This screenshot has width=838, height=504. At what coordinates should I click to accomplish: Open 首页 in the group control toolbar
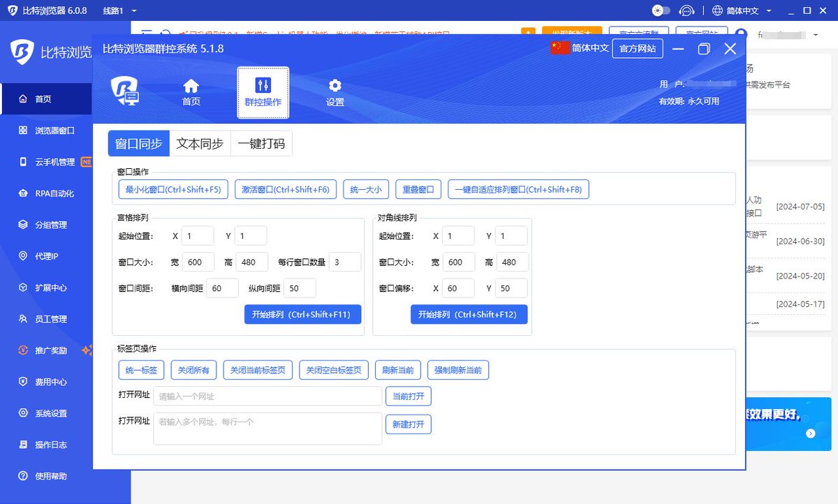click(191, 92)
